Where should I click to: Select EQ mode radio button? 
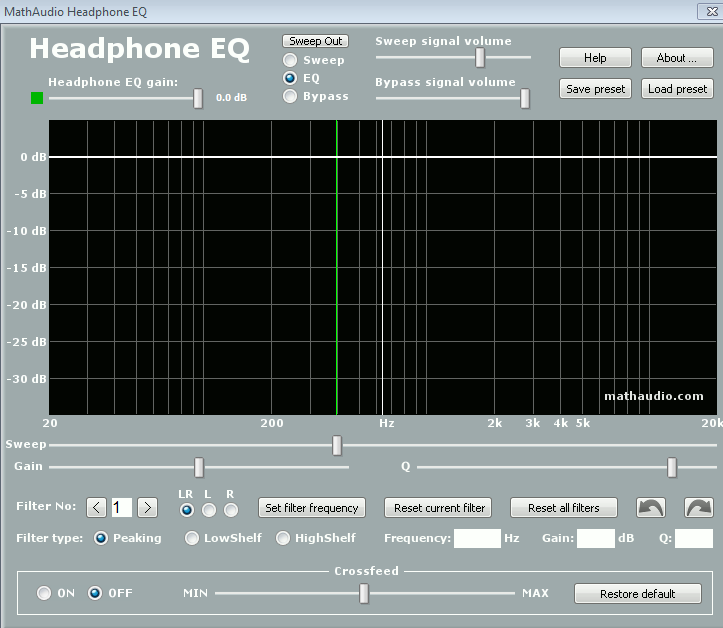click(290, 78)
